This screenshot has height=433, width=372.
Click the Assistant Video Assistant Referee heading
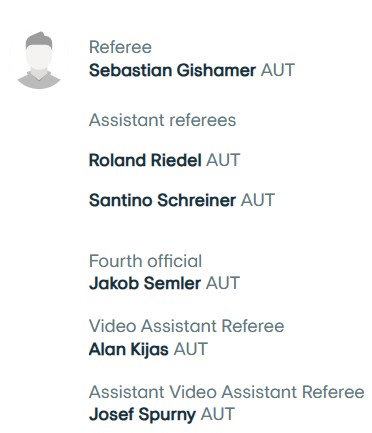tap(227, 392)
